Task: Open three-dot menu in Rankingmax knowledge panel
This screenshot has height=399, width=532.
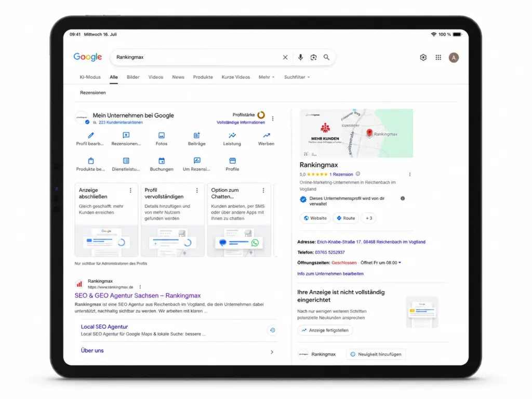Action: tap(410, 175)
